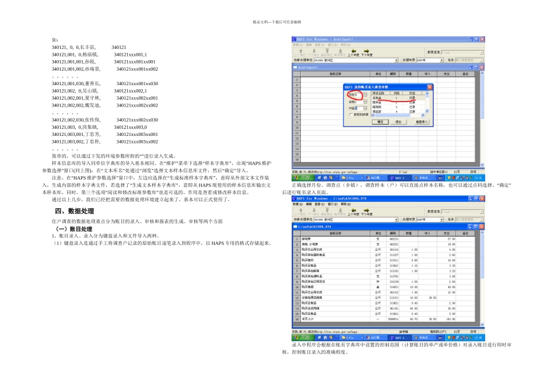This screenshot has height=392, width=554.
Task: Click 键盘录入 button in HAPS dialog
Action: (x=421, y=121)
